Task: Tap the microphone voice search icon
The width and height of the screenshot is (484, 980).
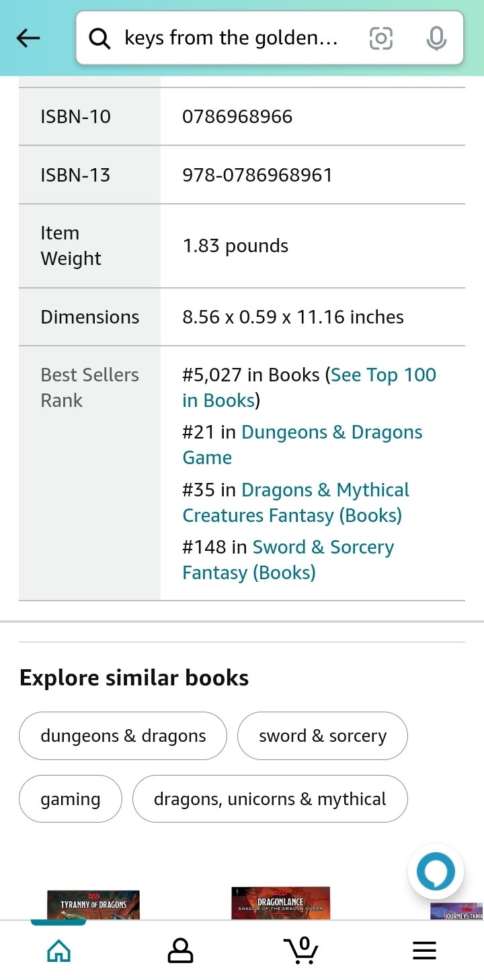Action: [436, 38]
